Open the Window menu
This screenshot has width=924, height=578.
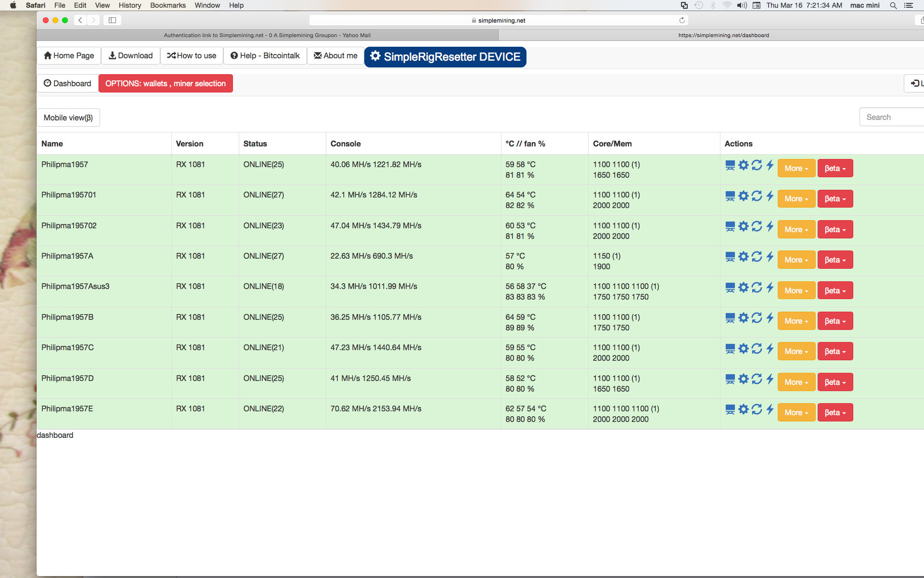tap(207, 5)
